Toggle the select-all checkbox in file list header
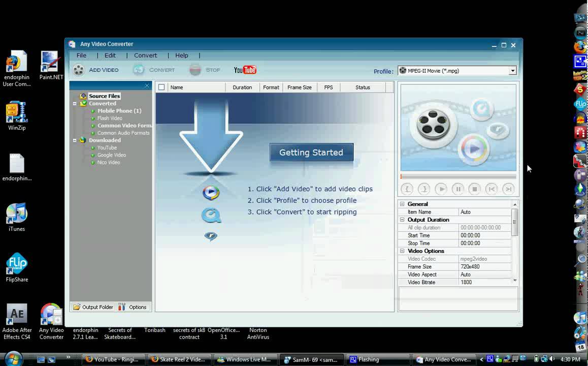 161,87
